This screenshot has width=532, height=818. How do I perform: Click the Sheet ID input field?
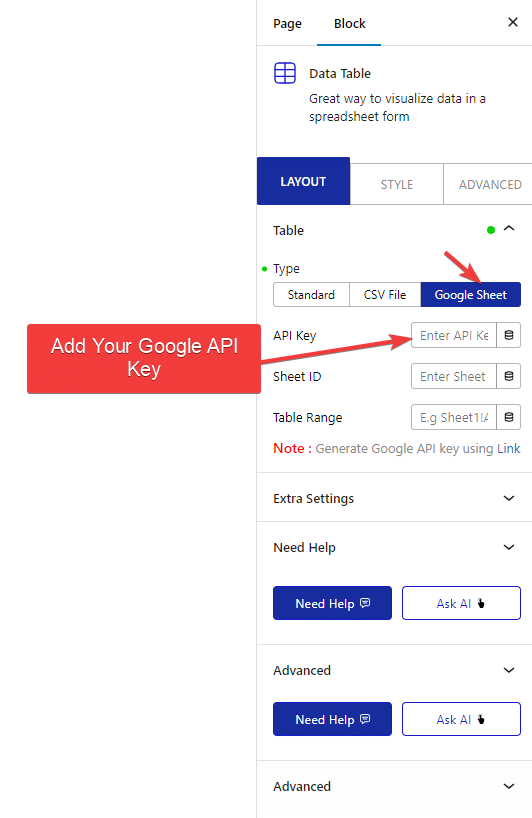(x=454, y=376)
